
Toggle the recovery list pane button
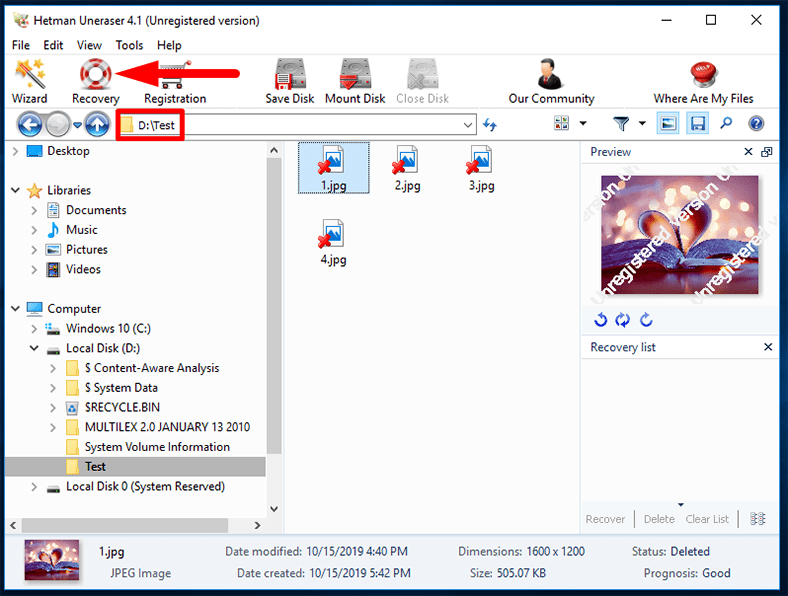[x=698, y=123]
